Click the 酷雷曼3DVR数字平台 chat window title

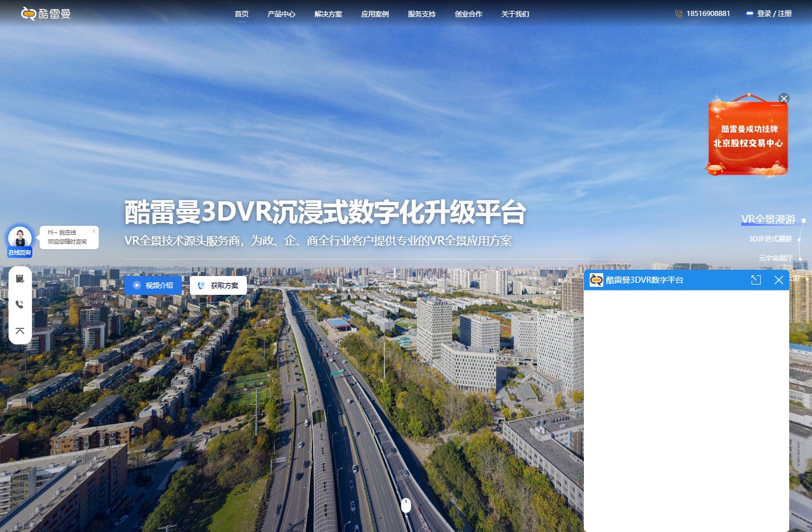click(x=644, y=280)
